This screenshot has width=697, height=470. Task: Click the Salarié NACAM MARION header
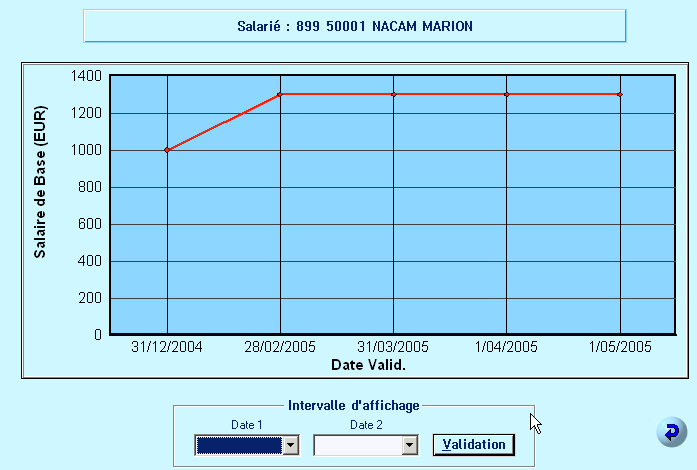pos(354,26)
